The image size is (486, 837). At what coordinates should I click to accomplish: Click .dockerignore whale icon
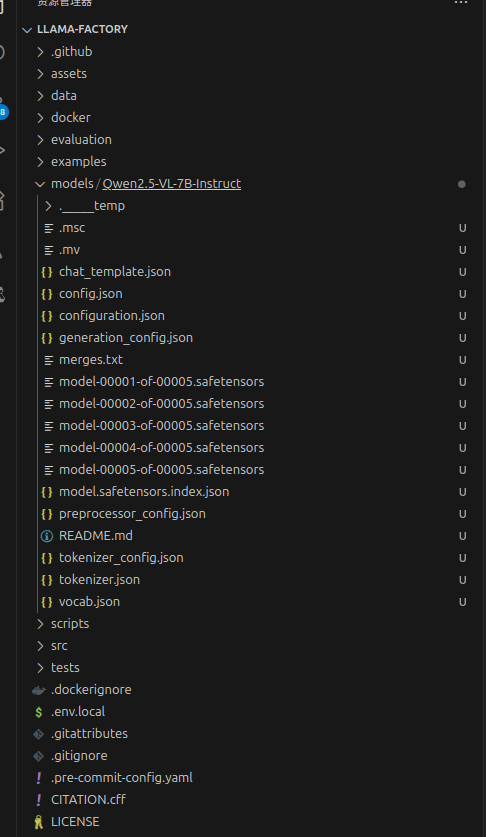[x=38, y=690]
